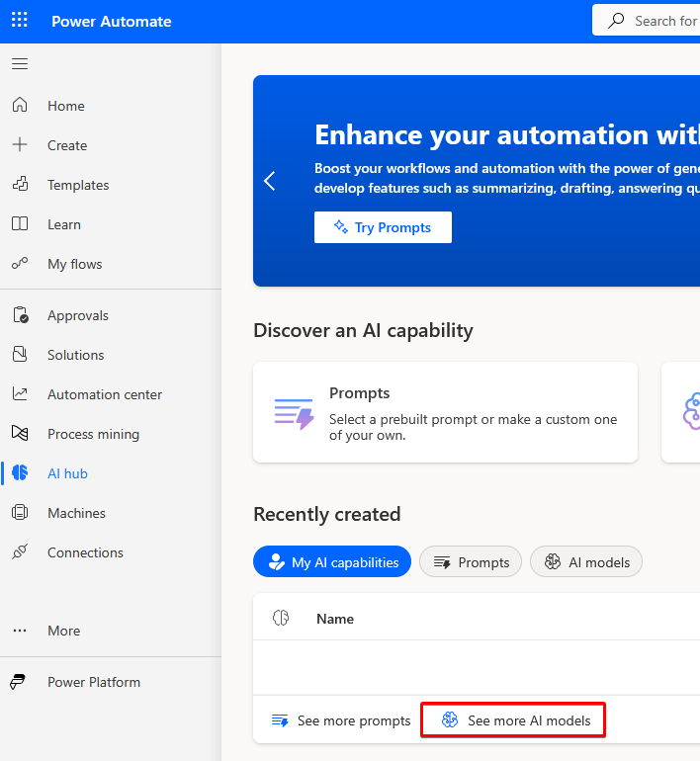Click the Solutions icon in sidebar
Image resolution: width=700 pixels, height=761 pixels.
pyautogui.click(x=20, y=354)
